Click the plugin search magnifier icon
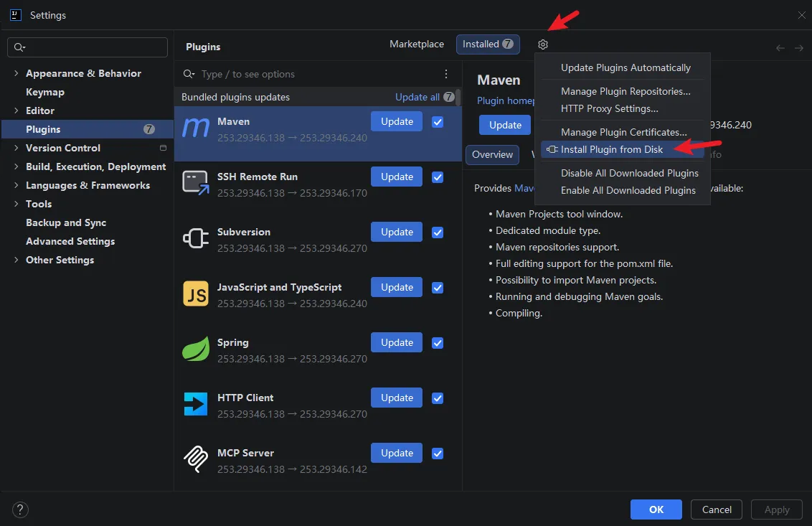The width and height of the screenshot is (812, 526). coord(189,74)
